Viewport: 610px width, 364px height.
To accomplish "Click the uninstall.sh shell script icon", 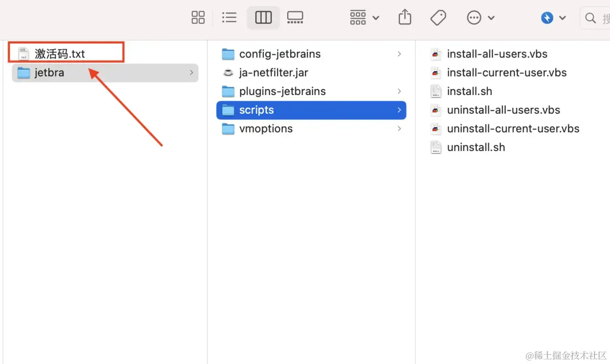I will tap(436, 147).
